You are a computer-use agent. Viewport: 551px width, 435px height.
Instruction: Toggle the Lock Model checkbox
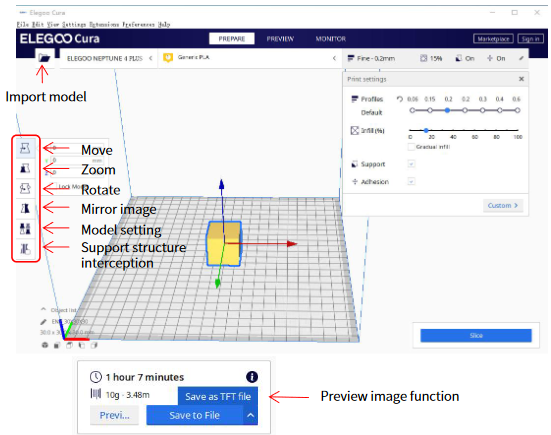click(53, 187)
